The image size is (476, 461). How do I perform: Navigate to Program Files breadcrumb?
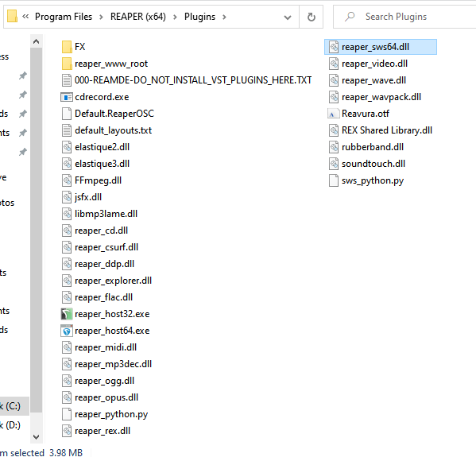[64, 17]
